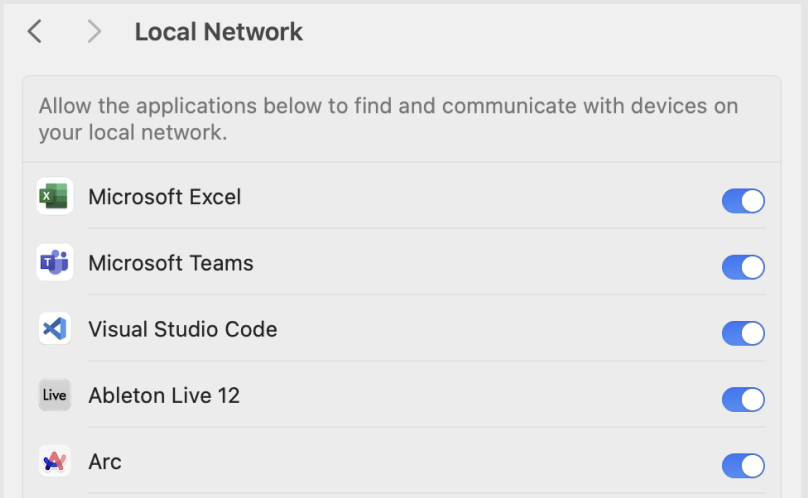Click the Microsoft Teams app icon
Image resolution: width=808 pixels, height=498 pixels.
click(55, 262)
